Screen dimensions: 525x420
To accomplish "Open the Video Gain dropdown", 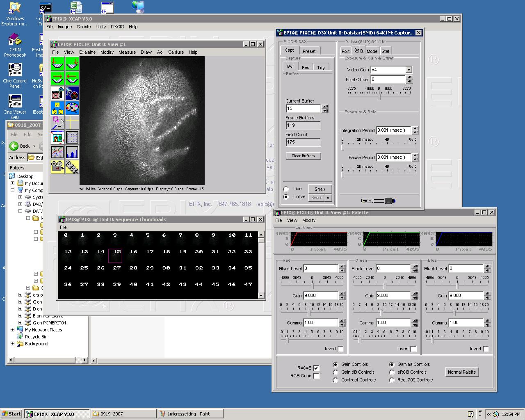I will click(409, 70).
